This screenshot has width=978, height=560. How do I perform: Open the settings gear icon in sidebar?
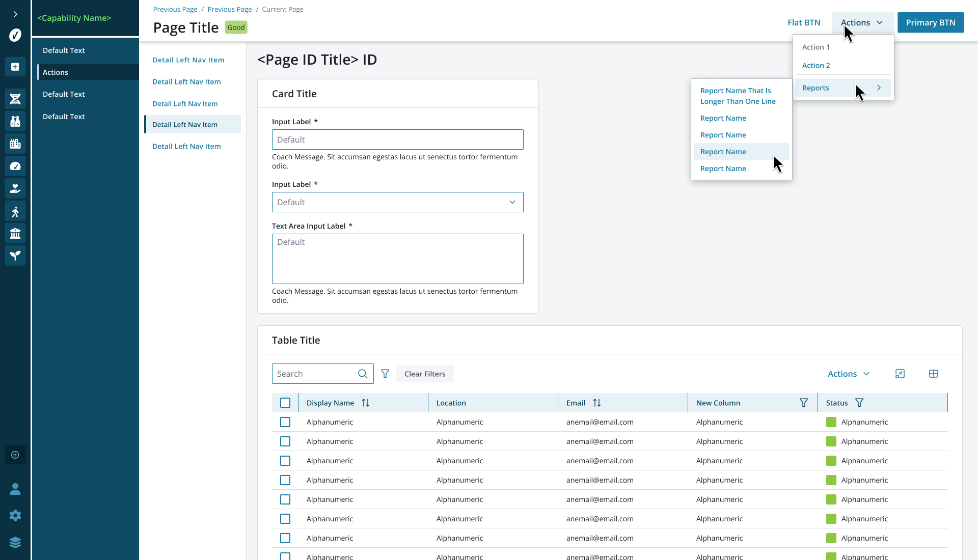pyautogui.click(x=15, y=516)
